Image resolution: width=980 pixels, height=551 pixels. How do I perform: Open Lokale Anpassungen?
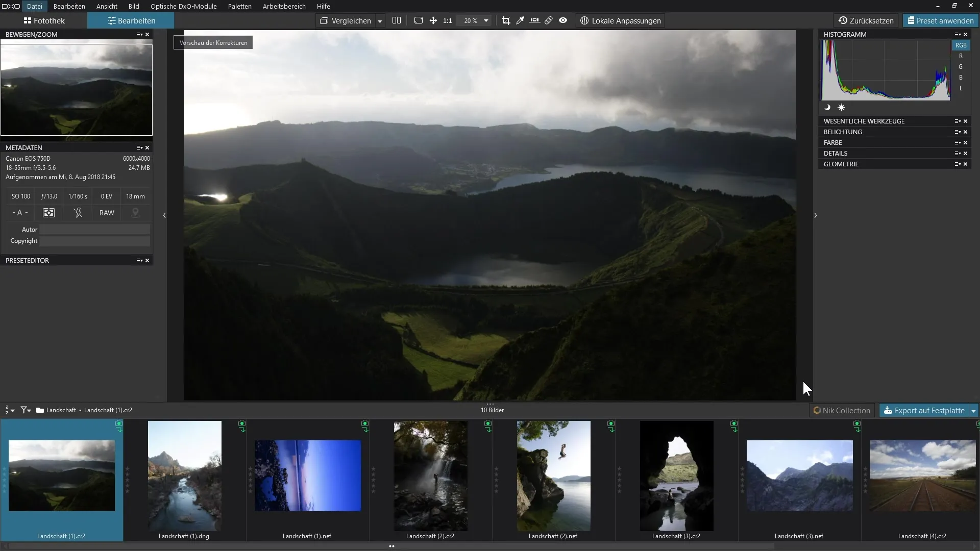pyautogui.click(x=621, y=21)
